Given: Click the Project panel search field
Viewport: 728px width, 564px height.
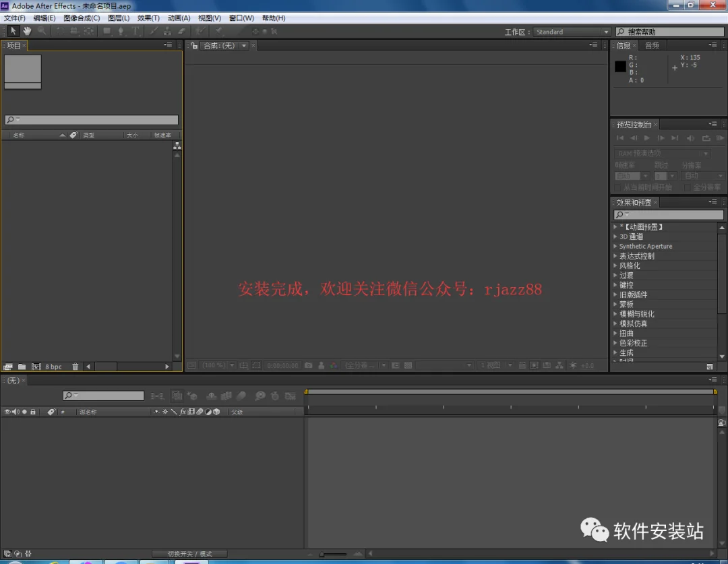Looking at the screenshot, I should [92, 120].
